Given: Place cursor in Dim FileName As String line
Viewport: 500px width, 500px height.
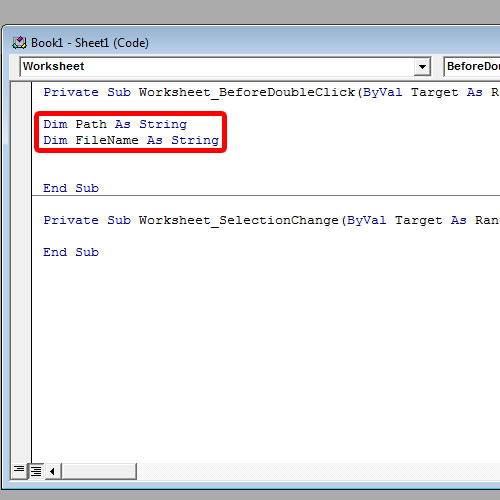Looking at the screenshot, I should coord(131,140).
